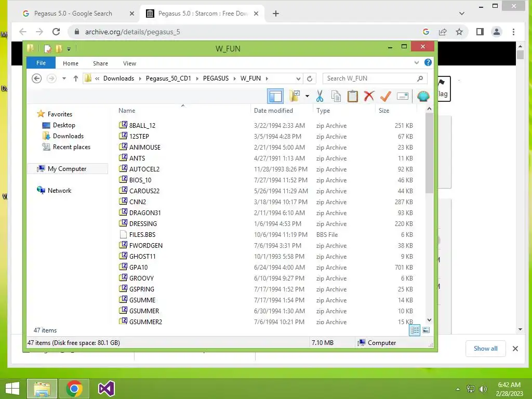The width and height of the screenshot is (532, 399).
Task: Select Downloads in the navigation pane
Action: pos(68,136)
